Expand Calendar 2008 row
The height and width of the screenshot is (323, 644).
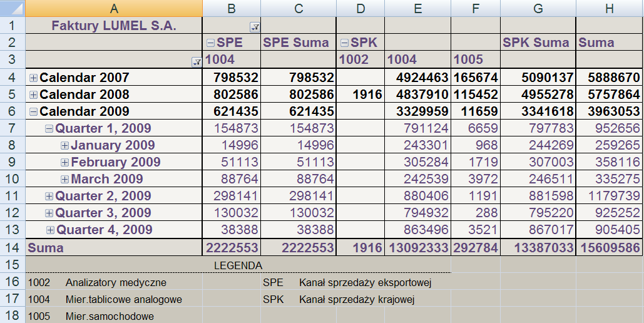click(33, 95)
